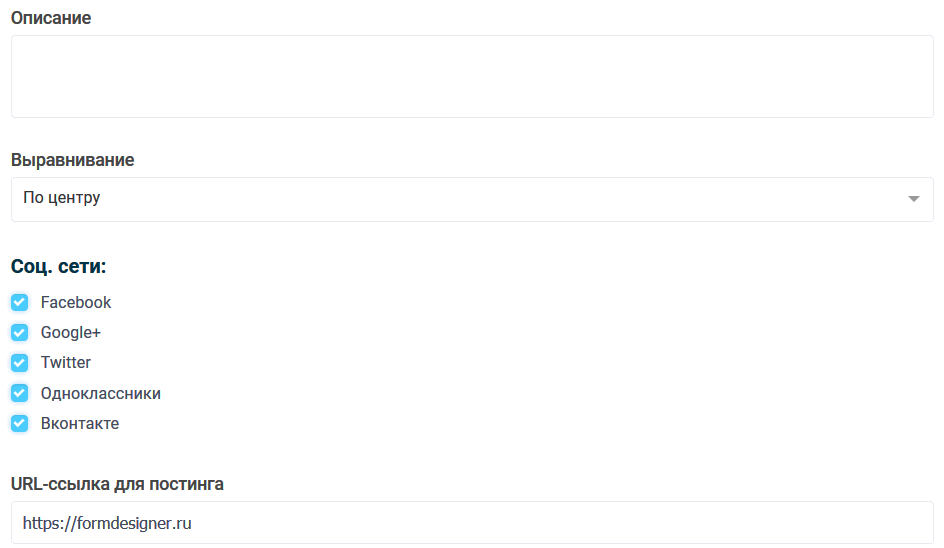Uncheck the Facebook checkbox

19,303
